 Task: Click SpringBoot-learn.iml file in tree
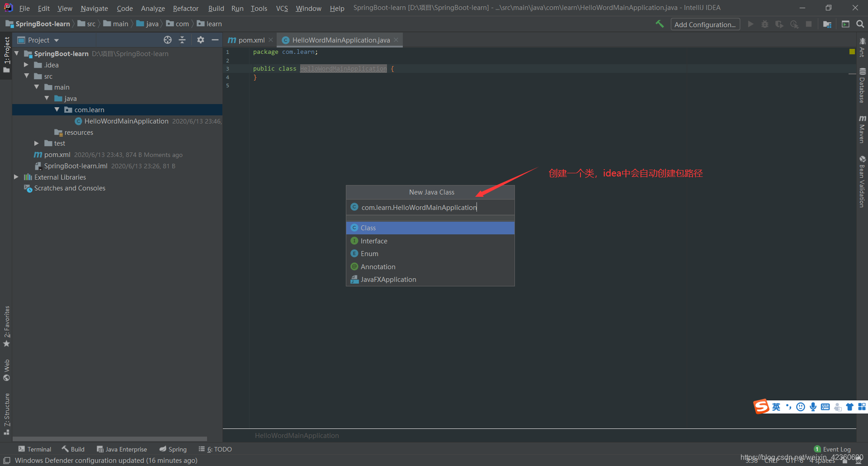pos(75,166)
